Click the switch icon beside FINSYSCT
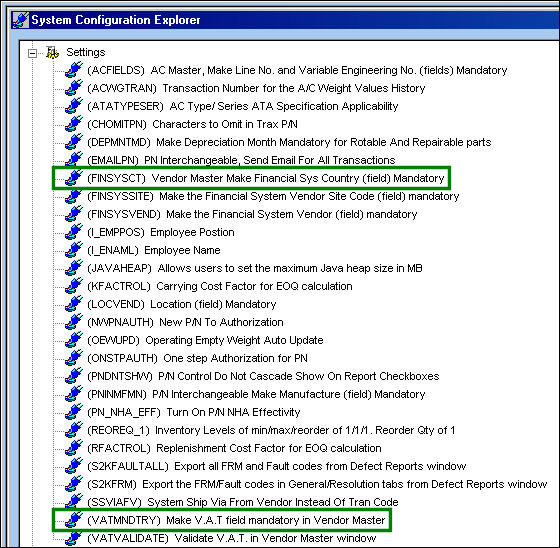The height and width of the screenshot is (548, 560). tap(74, 178)
